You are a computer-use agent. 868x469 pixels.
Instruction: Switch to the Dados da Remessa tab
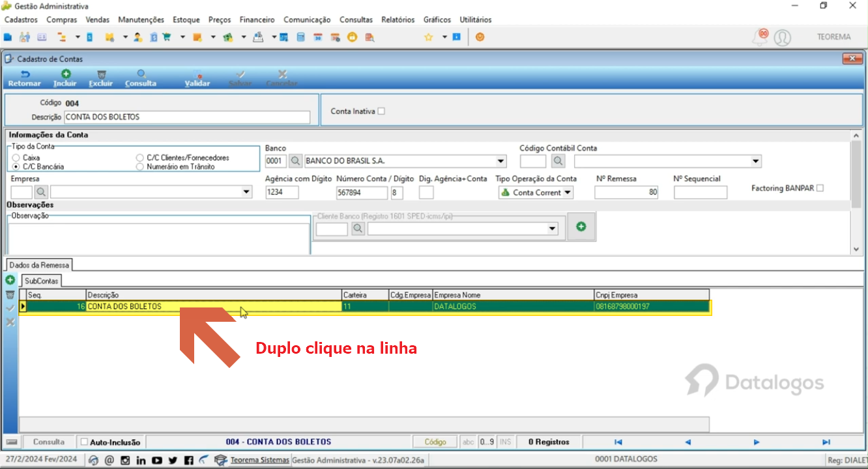(39, 265)
